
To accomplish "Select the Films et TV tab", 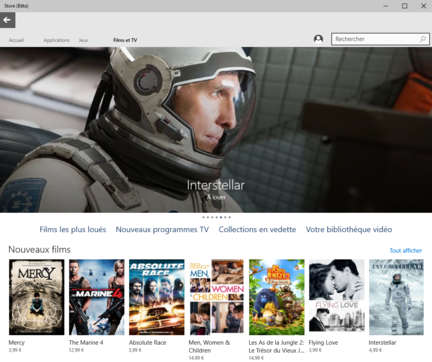I will 125,40.
